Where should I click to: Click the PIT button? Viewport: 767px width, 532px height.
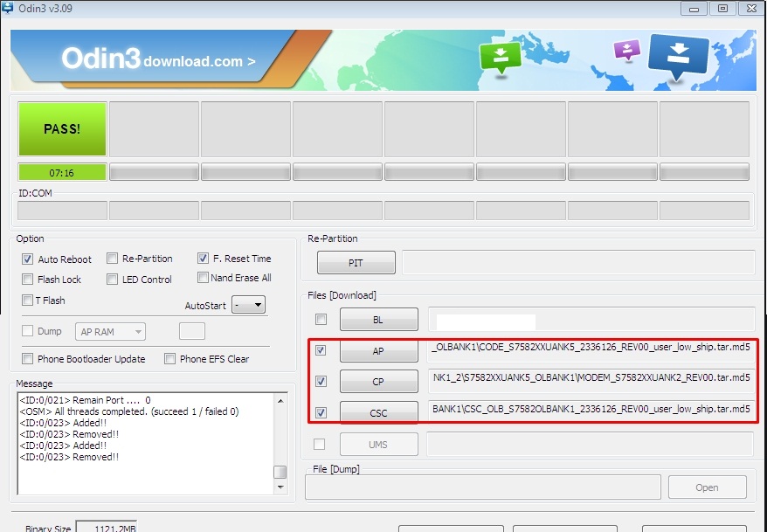click(x=356, y=263)
